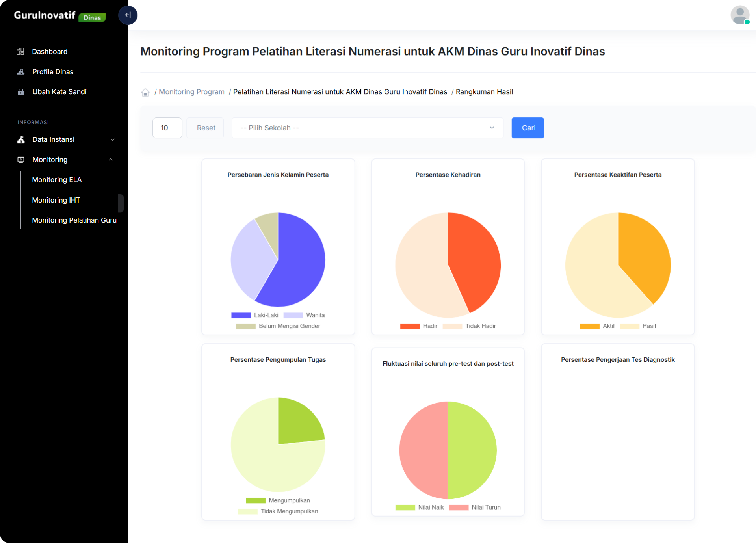Toggle Nilai Turun legend item
Image resolution: width=756 pixels, height=543 pixels.
click(475, 507)
